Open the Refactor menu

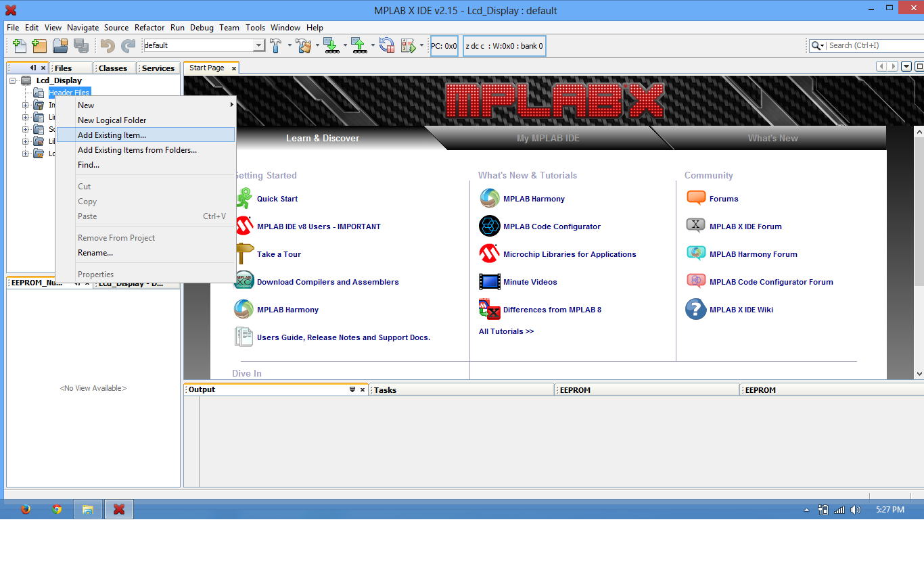pyautogui.click(x=149, y=28)
